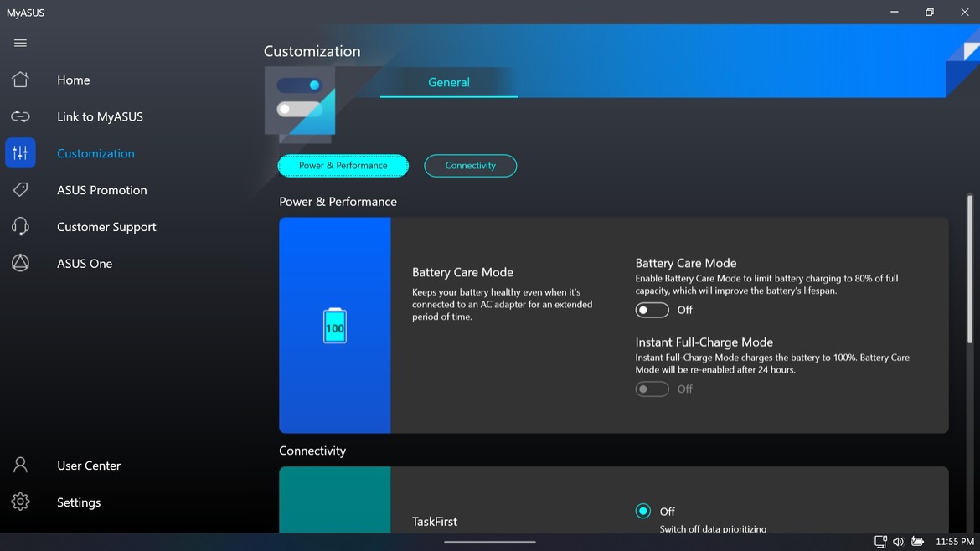
Task: Open Customer Support menu item
Action: click(x=106, y=227)
